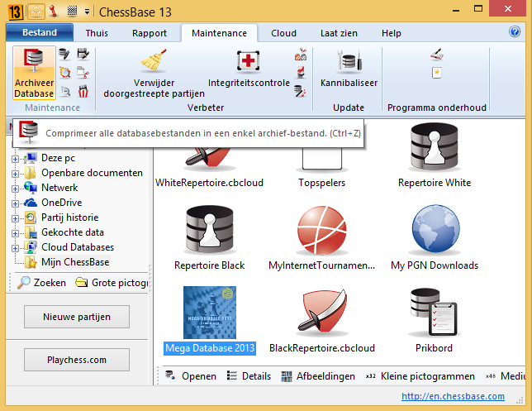Click the database-with-magic-wand icon in Verbeter group
This screenshot has width=532, height=411.
coord(301,91)
